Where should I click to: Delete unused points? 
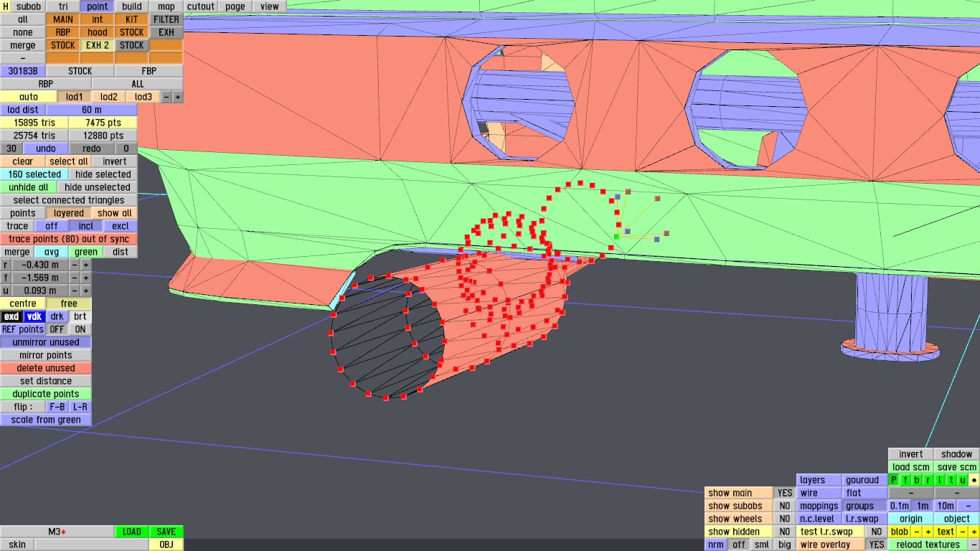click(46, 368)
